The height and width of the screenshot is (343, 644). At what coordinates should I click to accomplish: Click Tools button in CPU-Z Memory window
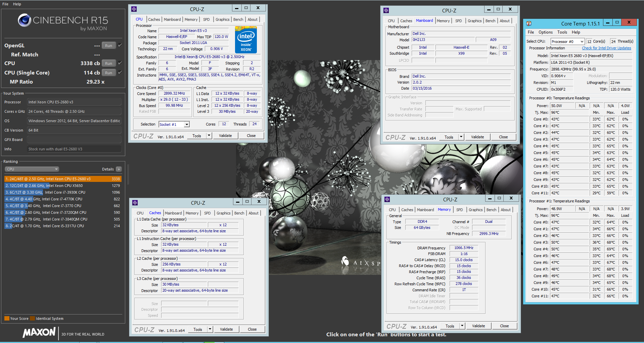pos(450,326)
